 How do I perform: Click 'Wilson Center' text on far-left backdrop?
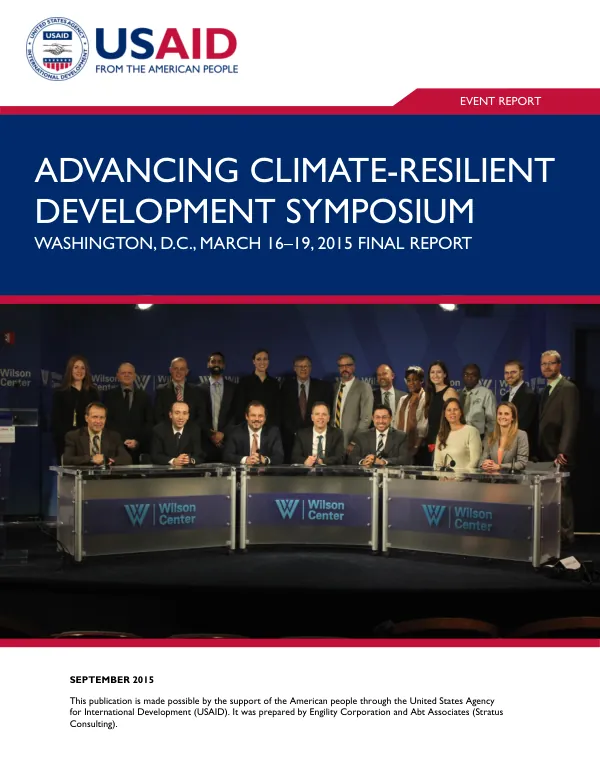point(15,378)
